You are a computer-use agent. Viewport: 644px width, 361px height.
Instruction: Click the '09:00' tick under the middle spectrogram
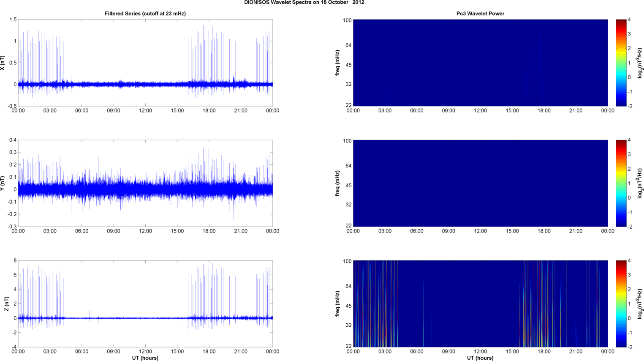pyautogui.click(x=448, y=231)
